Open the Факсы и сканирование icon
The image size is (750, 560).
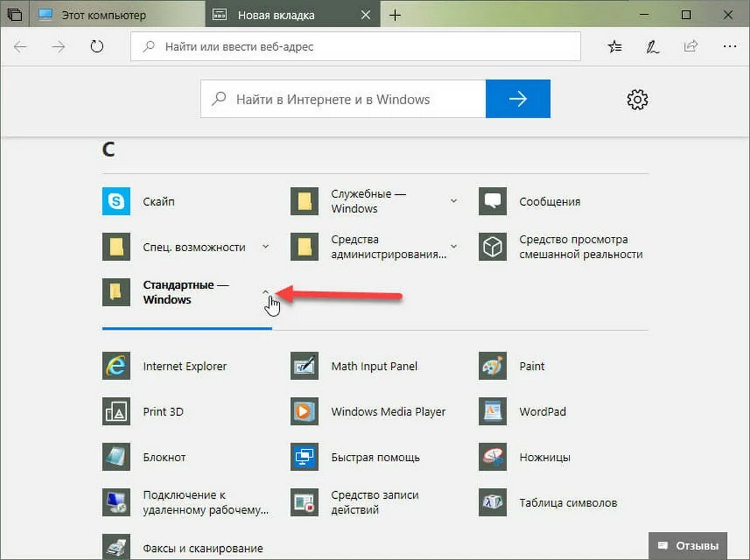point(116,547)
